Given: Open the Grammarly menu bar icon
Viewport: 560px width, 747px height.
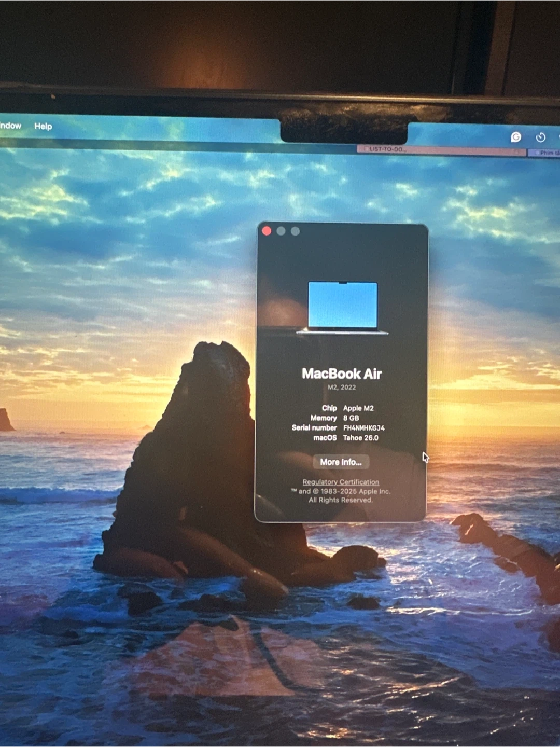Looking at the screenshot, I should (x=516, y=137).
